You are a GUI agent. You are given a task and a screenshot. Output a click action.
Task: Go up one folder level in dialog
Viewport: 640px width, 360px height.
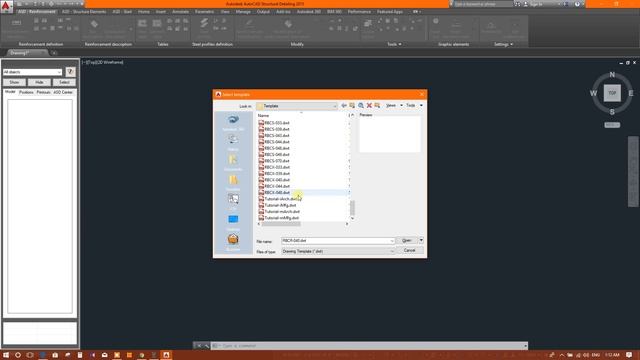click(x=352, y=106)
